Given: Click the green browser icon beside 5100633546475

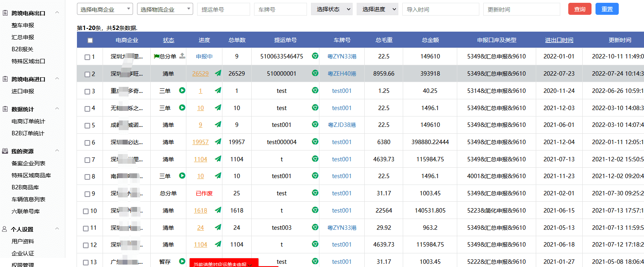Looking at the screenshot, I should coord(315,56).
